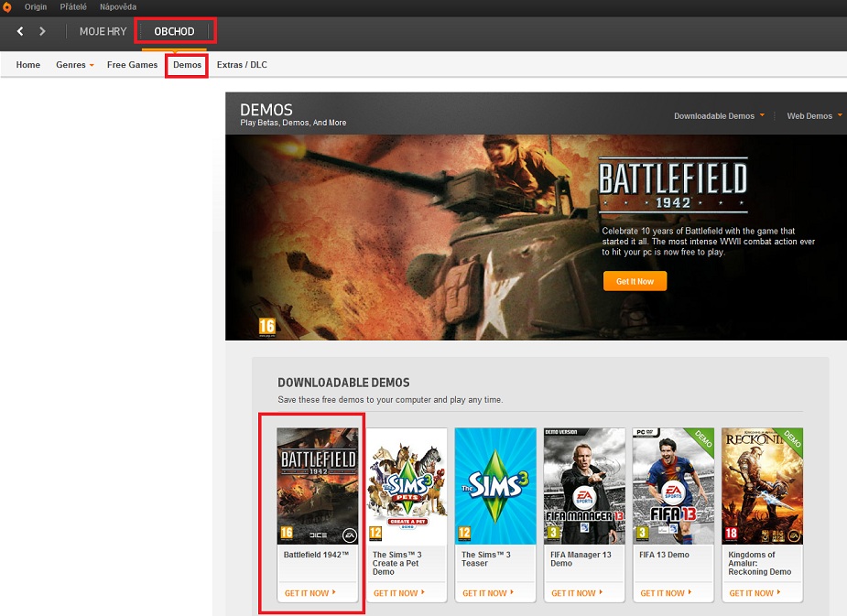
Task: Switch to the OBCHOD tab
Action: tap(175, 31)
